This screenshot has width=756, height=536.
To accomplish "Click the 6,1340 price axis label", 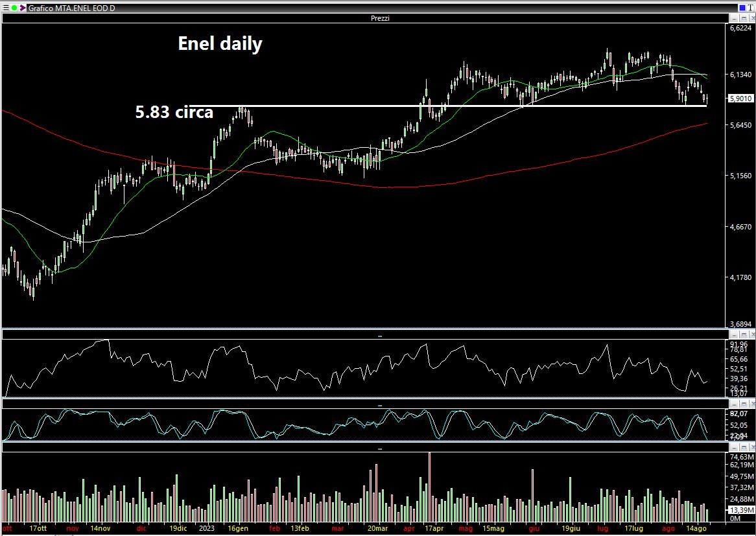I will tap(740, 75).
